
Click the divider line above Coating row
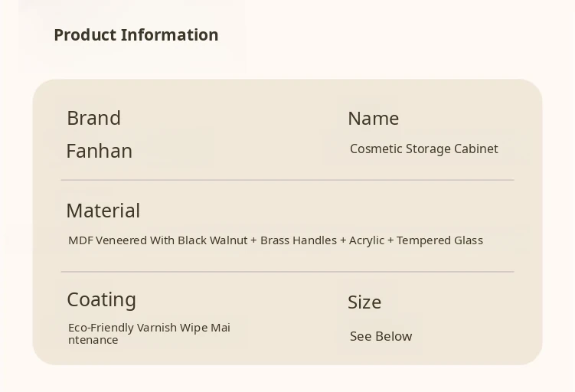287,272
